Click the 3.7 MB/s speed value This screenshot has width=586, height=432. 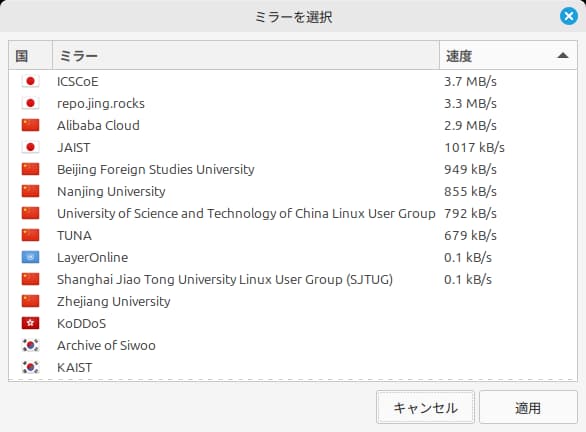471,81
